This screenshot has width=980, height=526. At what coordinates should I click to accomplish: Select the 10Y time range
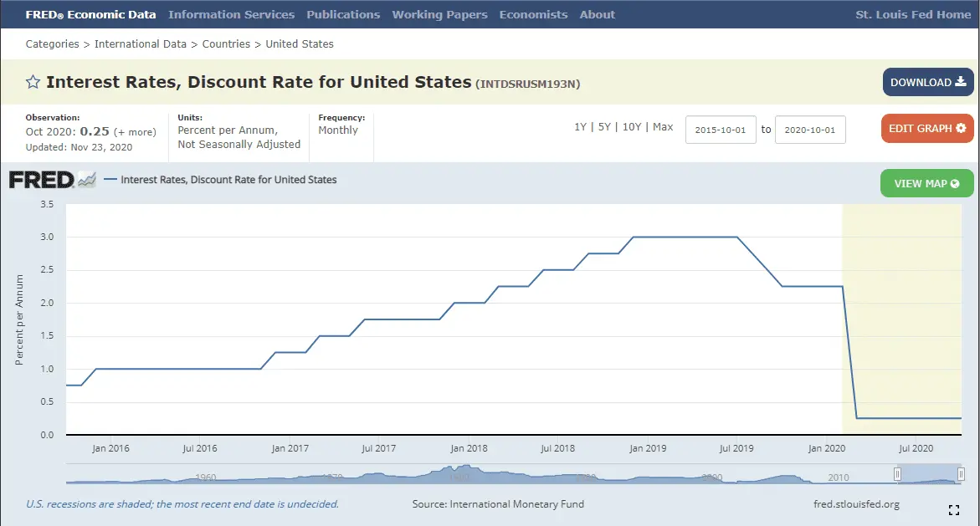pos(632,127)
